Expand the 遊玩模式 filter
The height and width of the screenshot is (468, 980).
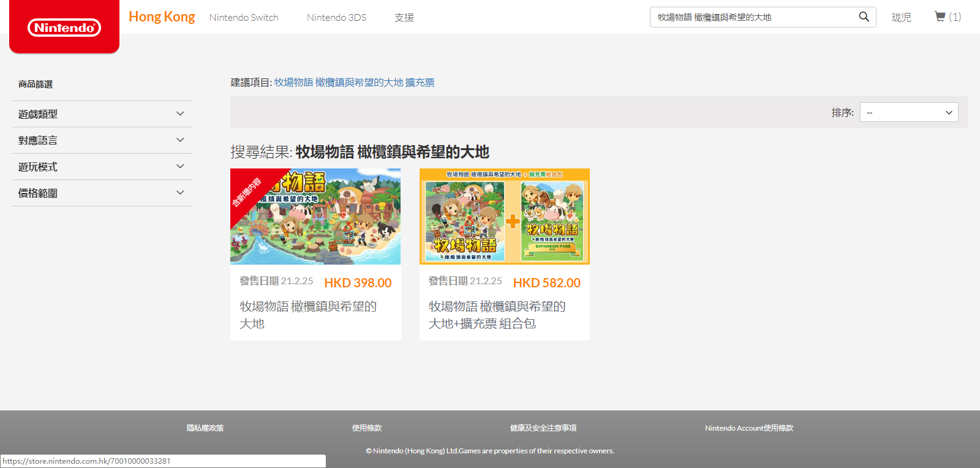102,167
